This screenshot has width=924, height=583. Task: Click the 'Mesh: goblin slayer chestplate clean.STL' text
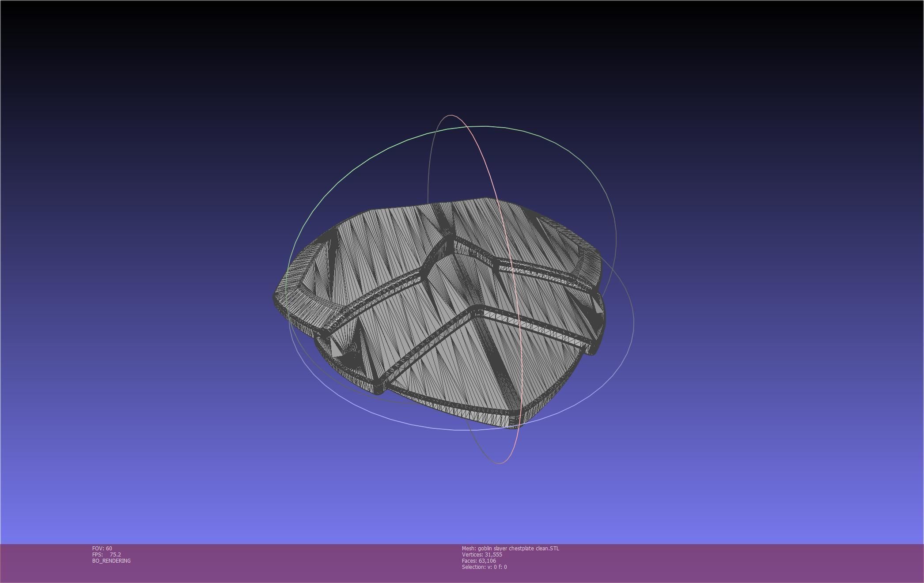(510, 548)
